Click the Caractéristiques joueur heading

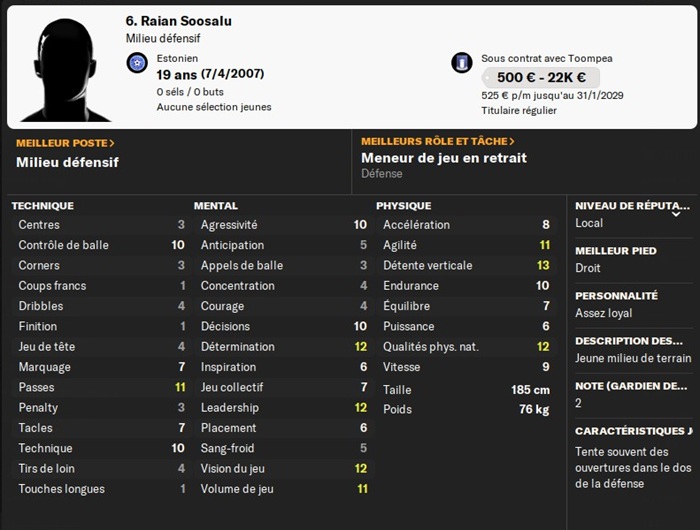(x=633, y=431)
